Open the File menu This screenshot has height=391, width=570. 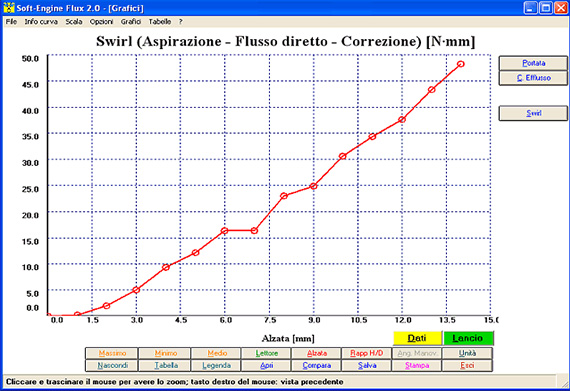tap(11, 22)
